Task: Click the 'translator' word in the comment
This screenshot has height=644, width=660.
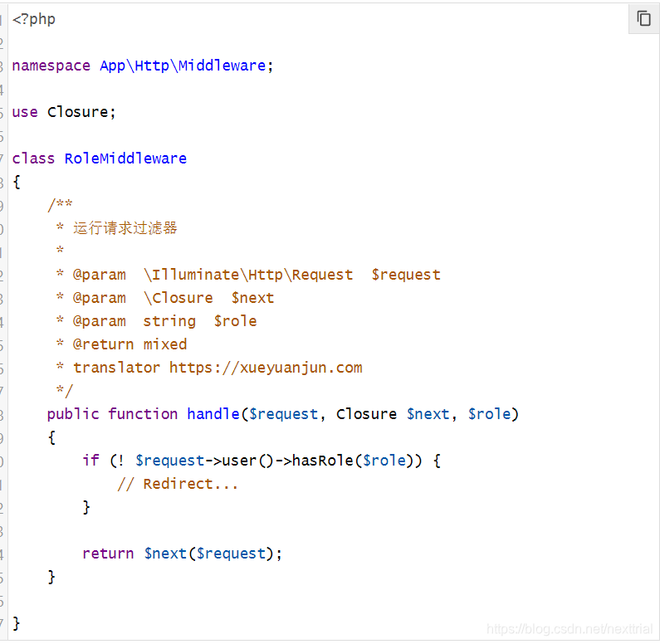Action: tap(116, 368)
